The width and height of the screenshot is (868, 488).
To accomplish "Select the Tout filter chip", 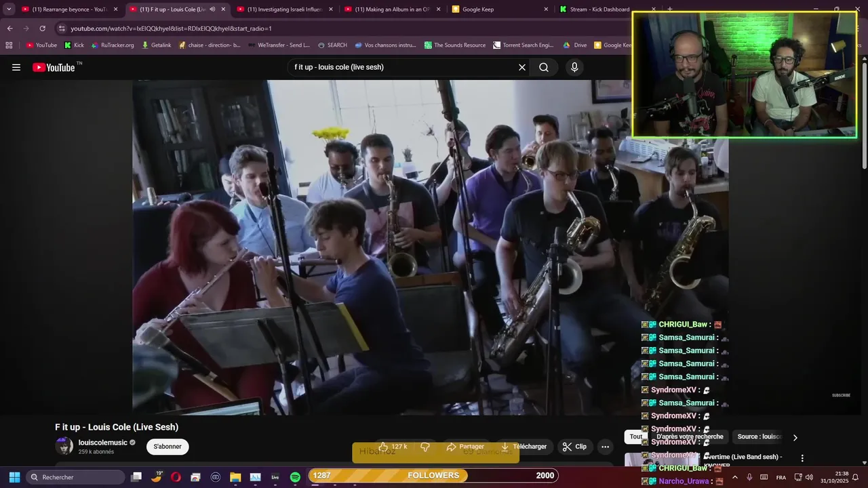I will point(635,437).
